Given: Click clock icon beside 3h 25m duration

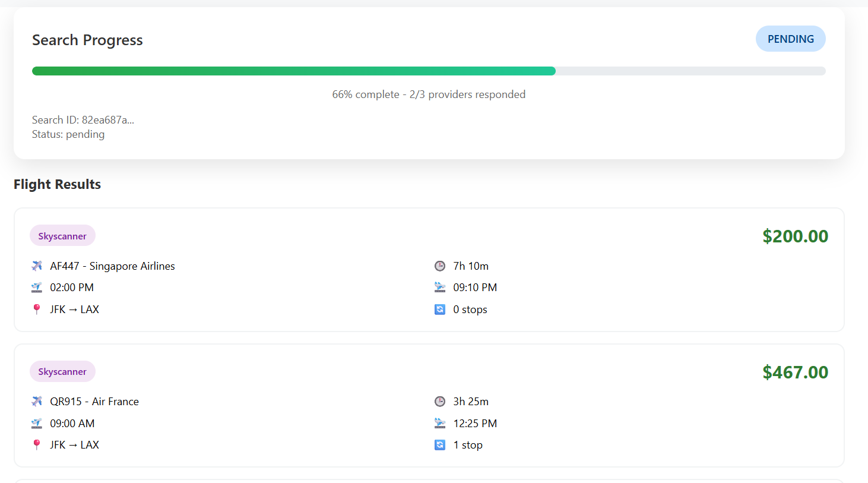Looking at the screenshot, I should pyautogui.click(x=440, y=401).
